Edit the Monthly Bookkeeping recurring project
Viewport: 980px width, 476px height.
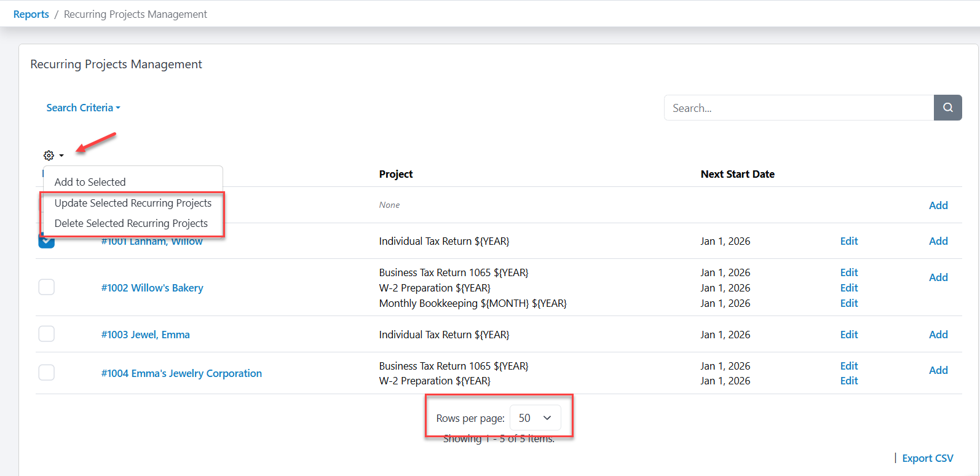(849, 303)
